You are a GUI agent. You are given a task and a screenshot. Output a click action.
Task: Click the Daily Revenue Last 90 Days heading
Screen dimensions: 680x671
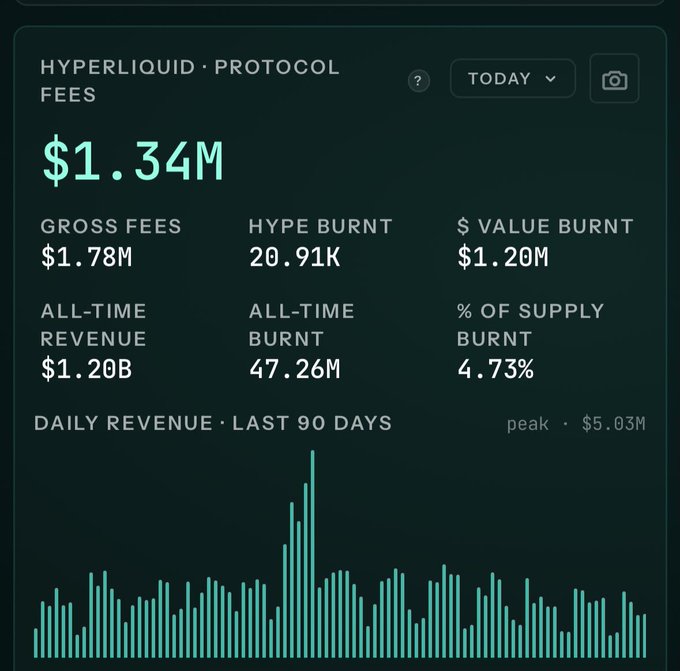pos(212,423)
